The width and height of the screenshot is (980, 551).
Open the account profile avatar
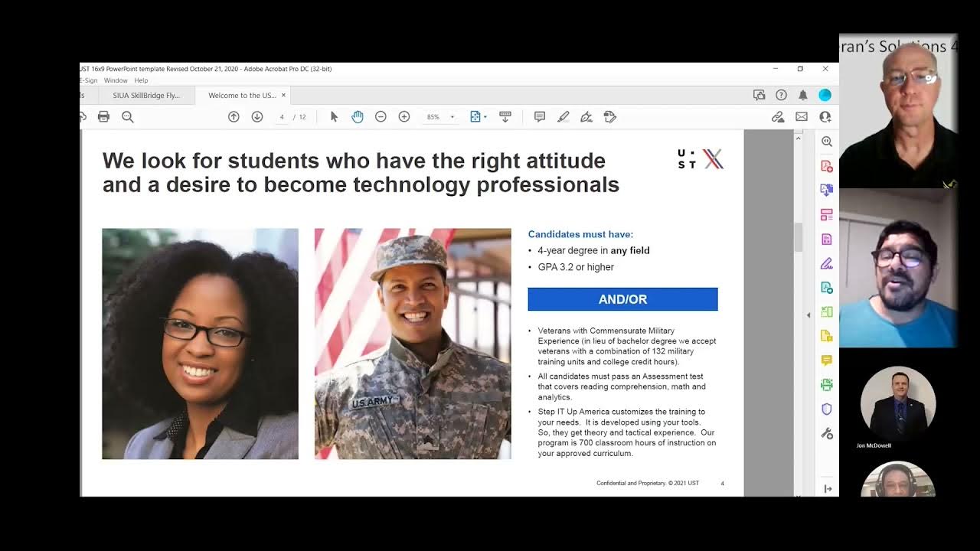(x=825, y=95)
